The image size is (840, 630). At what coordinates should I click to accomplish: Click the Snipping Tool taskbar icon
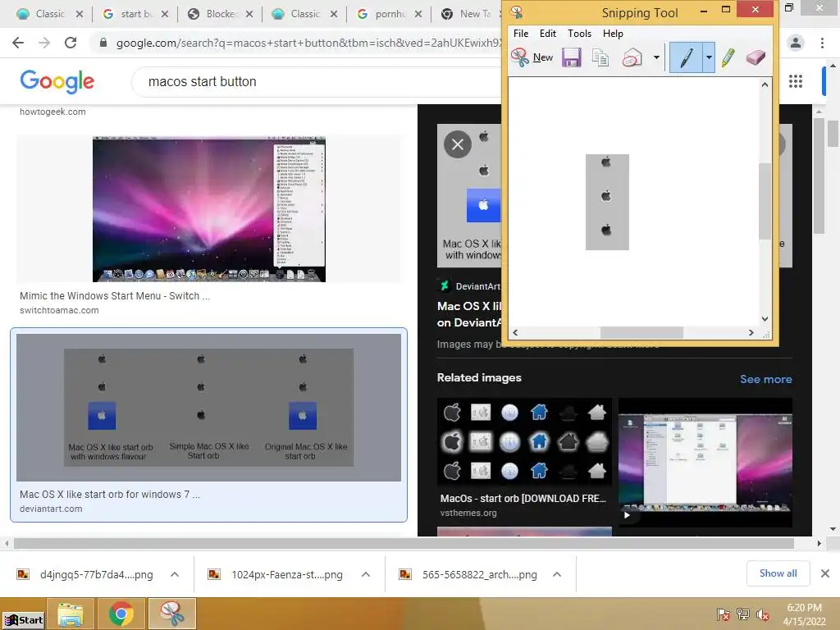172,614
